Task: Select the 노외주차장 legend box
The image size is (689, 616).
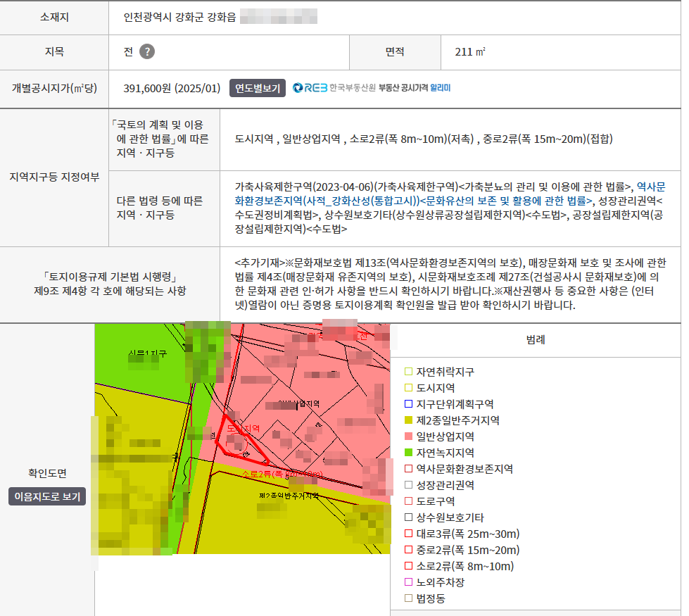Action: [408, 582]
